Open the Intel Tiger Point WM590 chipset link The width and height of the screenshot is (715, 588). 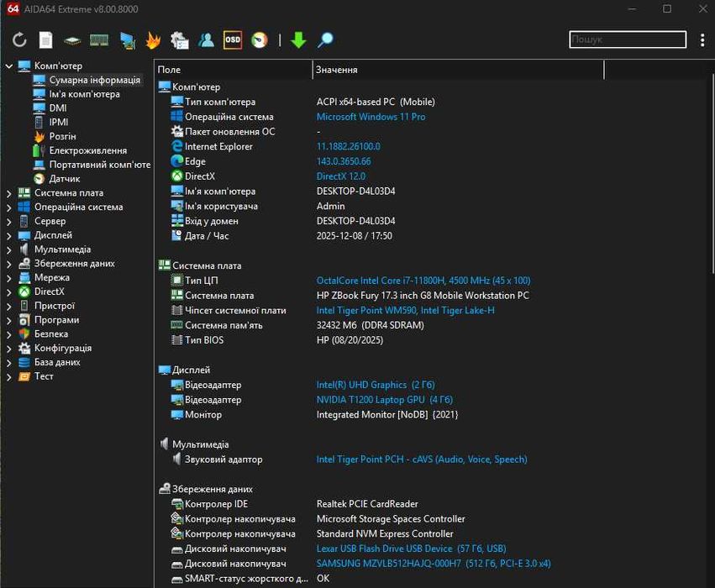(x=405, y=311)
